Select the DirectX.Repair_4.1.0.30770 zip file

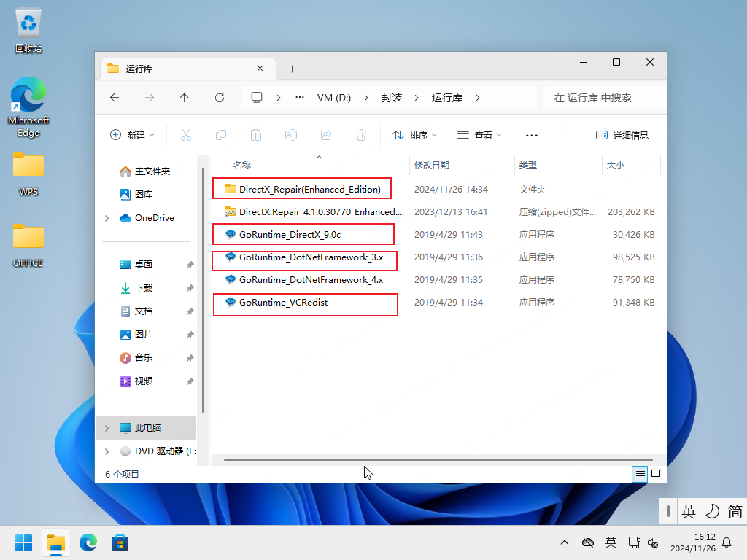pyautogui.click(x=314, y=212)
